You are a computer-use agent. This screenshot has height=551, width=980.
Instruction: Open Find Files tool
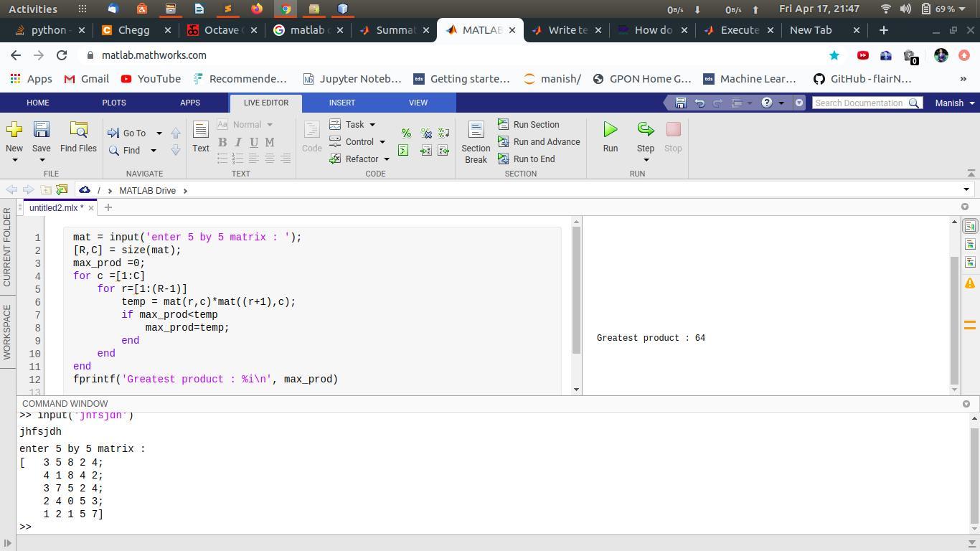[78, 130]
